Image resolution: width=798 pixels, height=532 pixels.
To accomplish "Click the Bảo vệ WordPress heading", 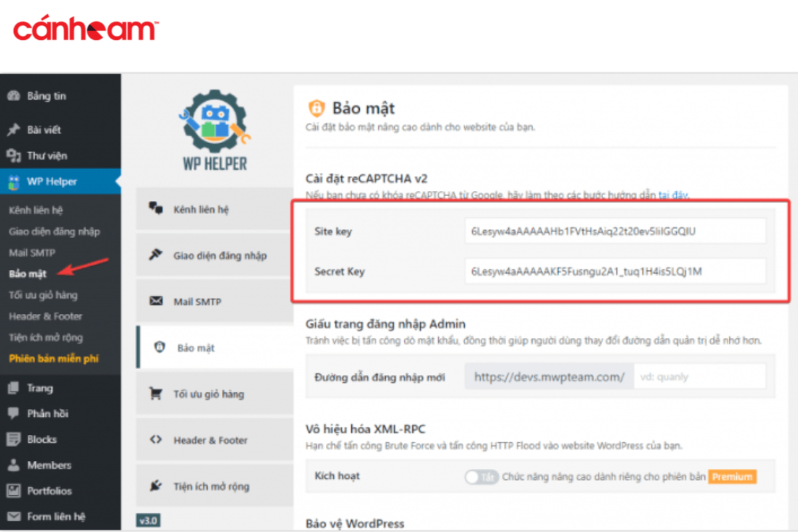I will click(355, 523).
